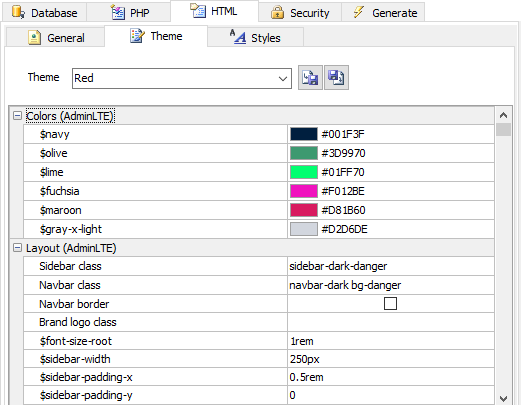521x405 pixels.
Task: Click the $fuchsia color swatch
Action: pyautogui.click(x=304, y=191)
